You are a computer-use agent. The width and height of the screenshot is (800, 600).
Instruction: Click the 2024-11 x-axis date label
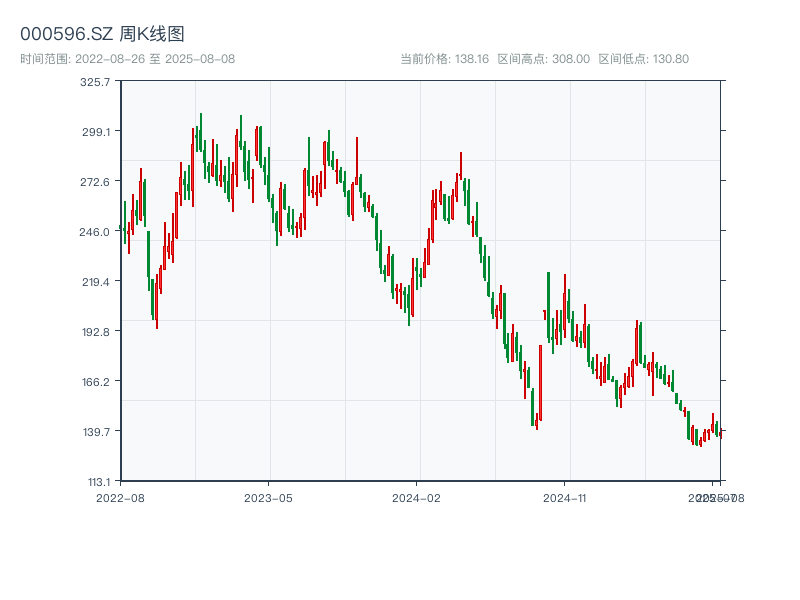pyautogui.click(x=566, y=497)
